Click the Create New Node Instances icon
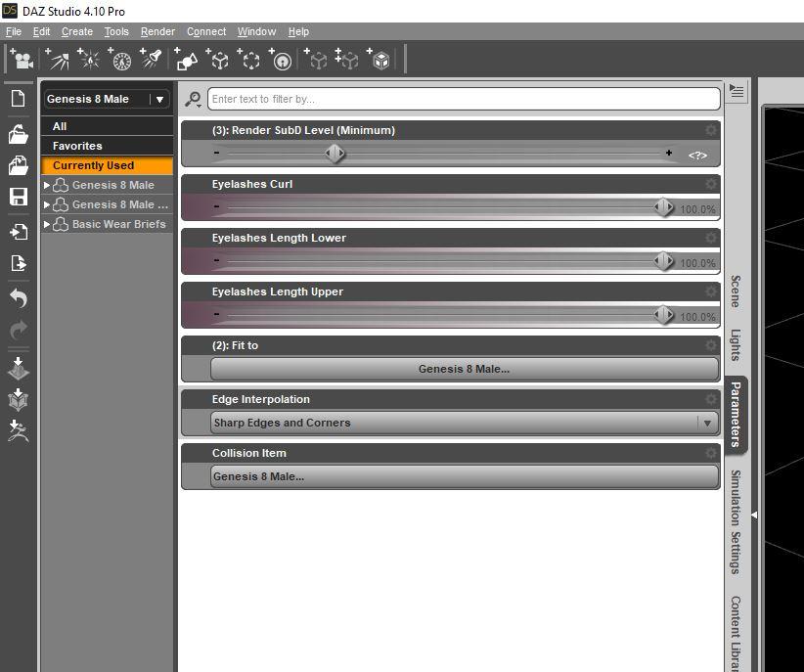804x672 pixels. [347, 60]
